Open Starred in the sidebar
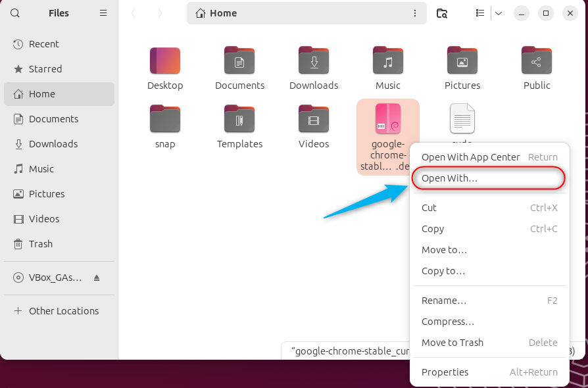The image size is (588, 388). tap(59, 69)
